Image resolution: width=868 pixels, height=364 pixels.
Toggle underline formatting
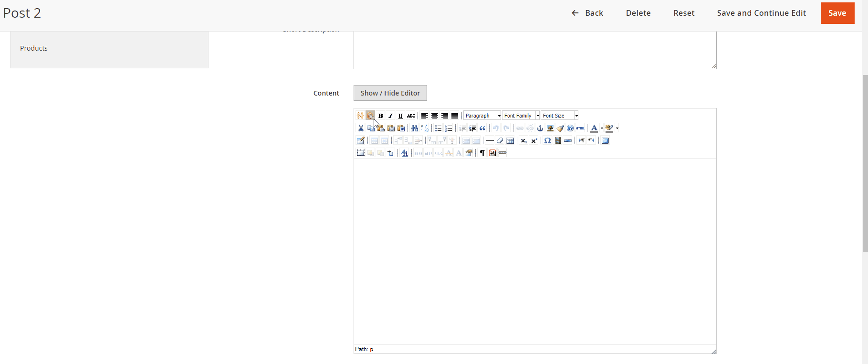coord(400,116)
